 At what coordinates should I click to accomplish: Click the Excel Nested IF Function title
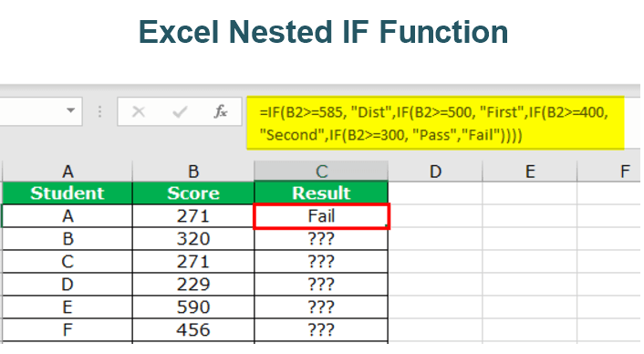point(324,32)
